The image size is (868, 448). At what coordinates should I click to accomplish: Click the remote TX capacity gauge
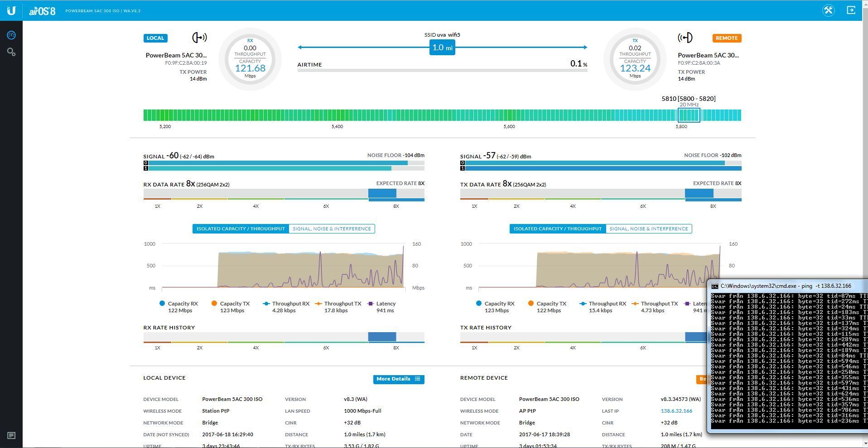635,59
